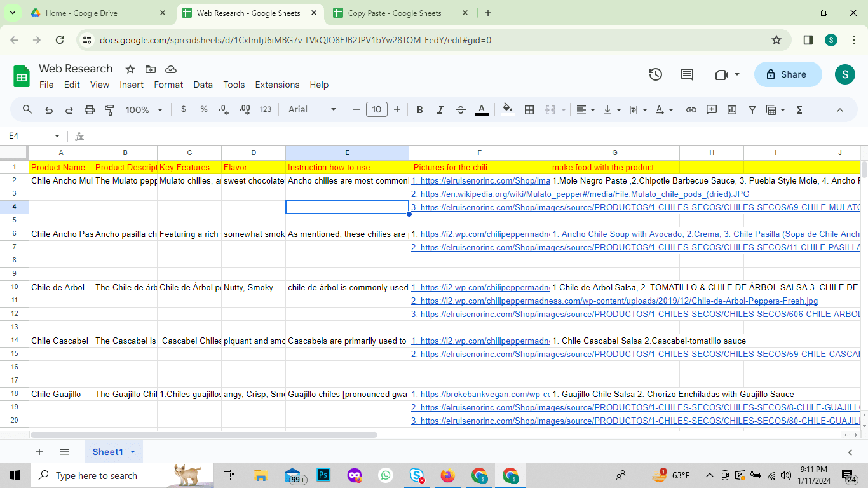Reload the current browser page
The width and height of the screenshot is (868, 488).
click(60, 40)
